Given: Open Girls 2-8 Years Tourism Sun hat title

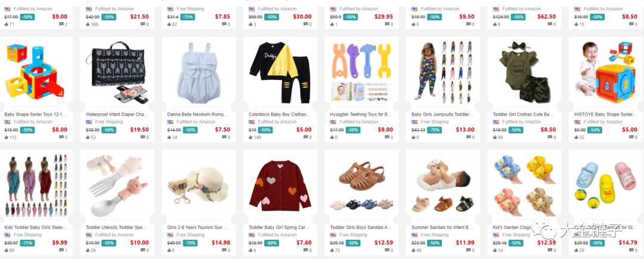Looking at the screenshot, I should point(197,227).
